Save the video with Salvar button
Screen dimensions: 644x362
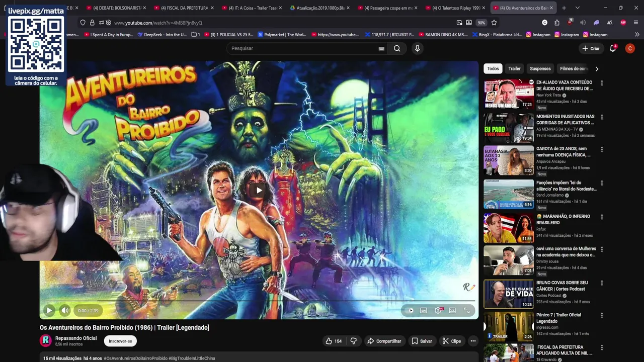(422, 341)
